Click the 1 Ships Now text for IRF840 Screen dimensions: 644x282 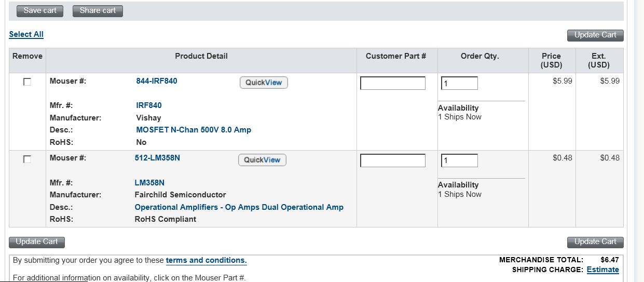(460, 117)
